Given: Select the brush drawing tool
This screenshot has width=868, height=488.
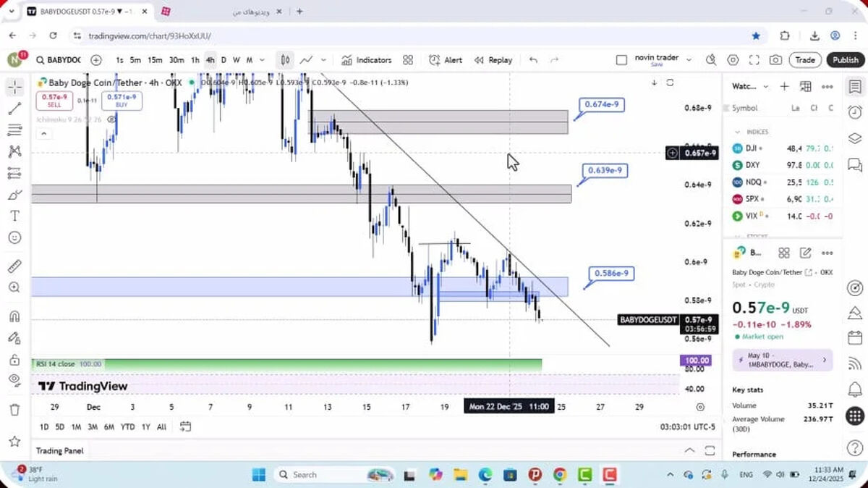Looking at the screenshot, I should point(14,195).
